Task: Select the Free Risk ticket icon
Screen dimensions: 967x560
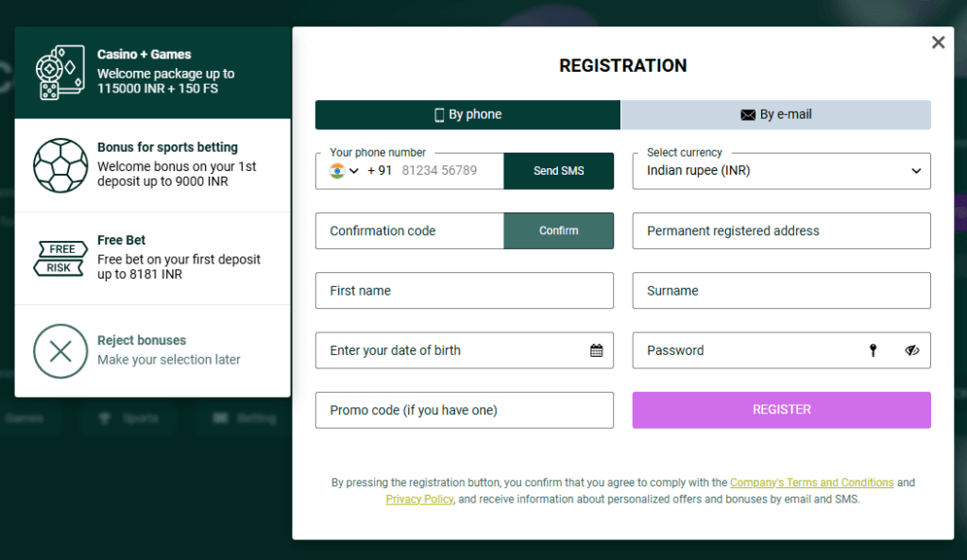Action: coord(59,259)
